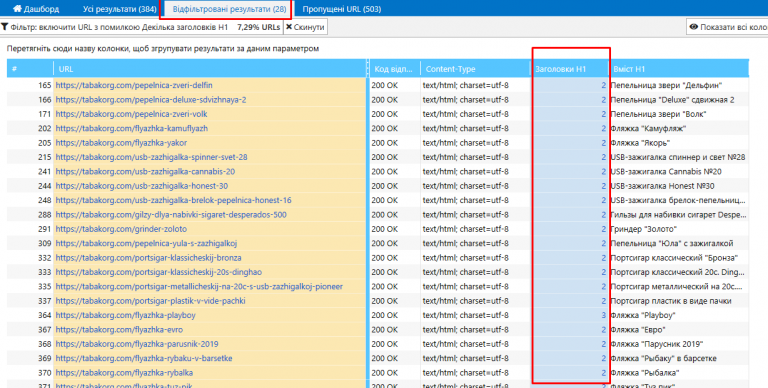This screenshot has height=388, width=768.
Task: Click the home icon in Дашборд tab
Action: 17,9
